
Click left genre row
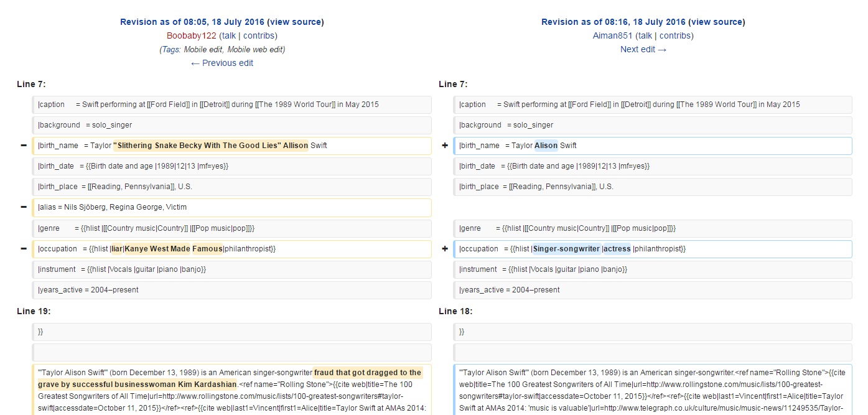[231, 228]
